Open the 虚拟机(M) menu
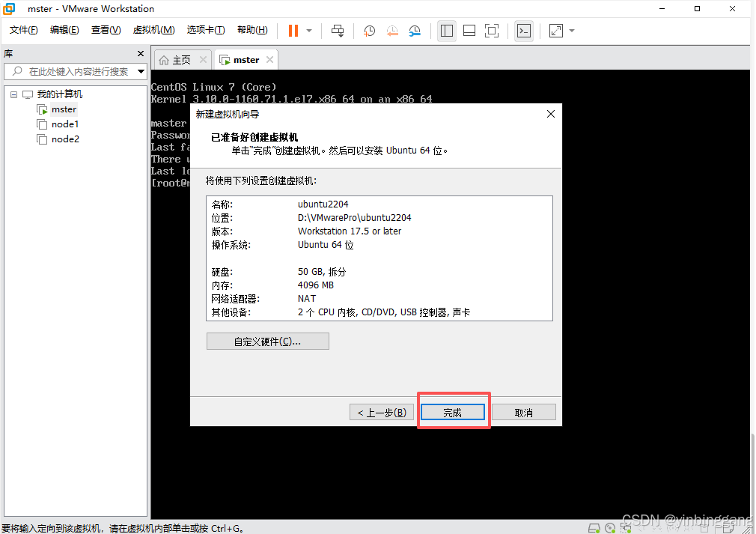Image resolution: width=756 pixels, height=534 pixels. (153, 30)
